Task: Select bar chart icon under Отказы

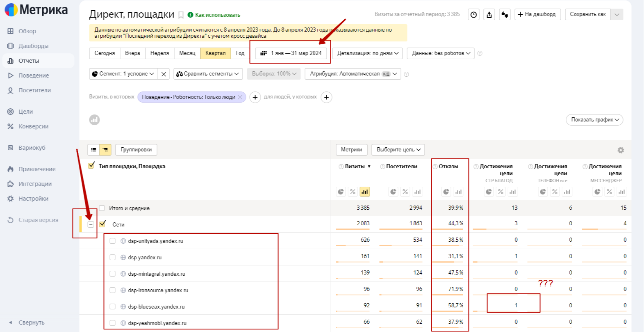Action: (x=458, y=192)
